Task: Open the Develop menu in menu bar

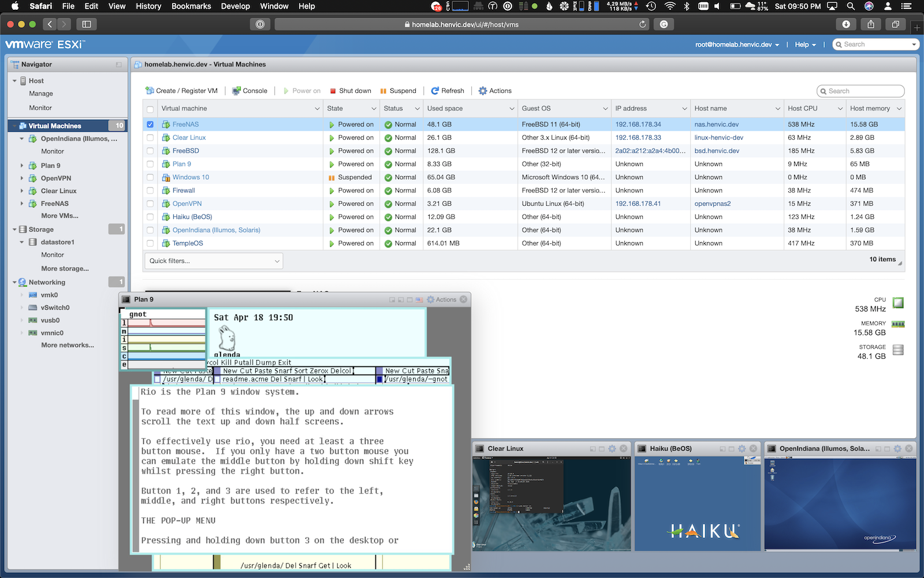Action: [236, 6]
